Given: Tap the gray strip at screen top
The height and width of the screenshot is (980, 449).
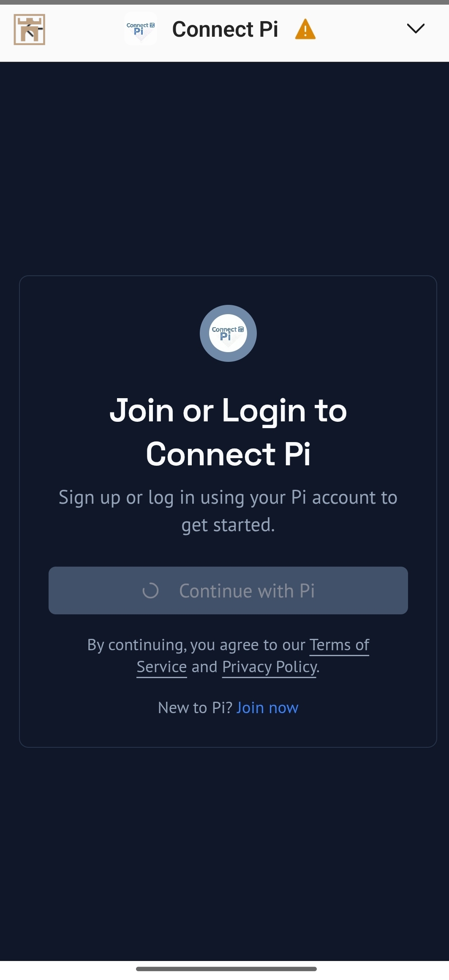Looking at the screenshot, I should pos(224,2).
